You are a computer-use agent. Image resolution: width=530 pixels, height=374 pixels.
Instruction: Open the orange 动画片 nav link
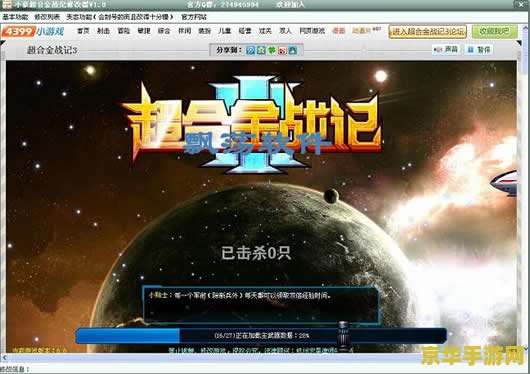point(362,31)
